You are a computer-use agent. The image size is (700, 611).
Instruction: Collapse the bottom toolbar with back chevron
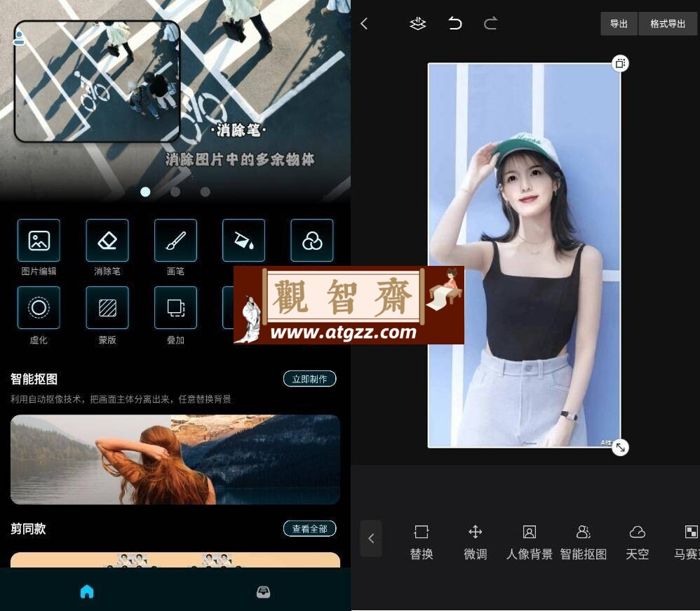pyautogui.click(x=371, y=538)
